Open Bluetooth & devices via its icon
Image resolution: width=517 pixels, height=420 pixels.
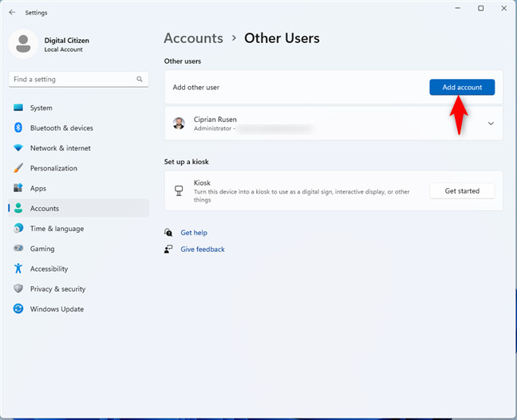point(18,128)
